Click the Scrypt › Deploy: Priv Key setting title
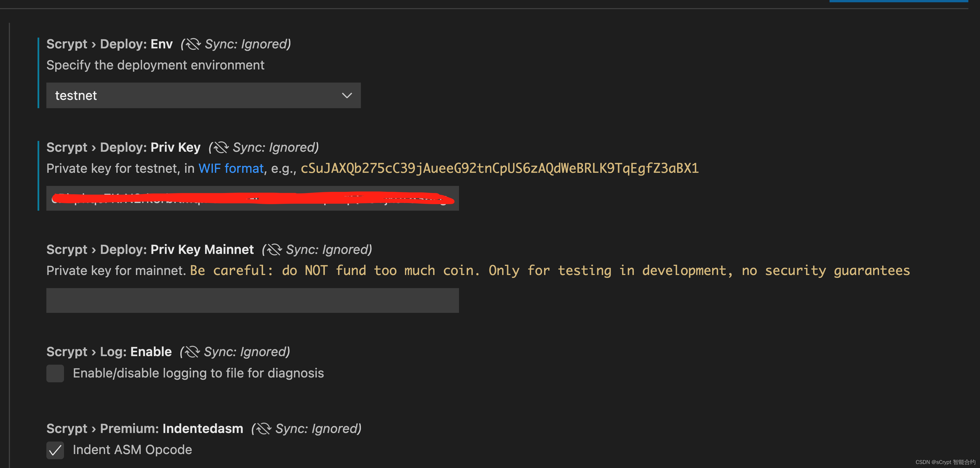 [124, 147]
